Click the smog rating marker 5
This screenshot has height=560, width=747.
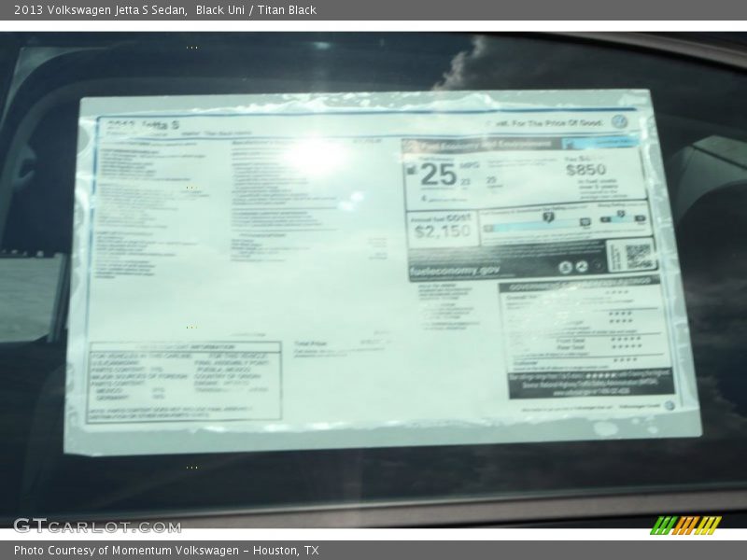619,215
